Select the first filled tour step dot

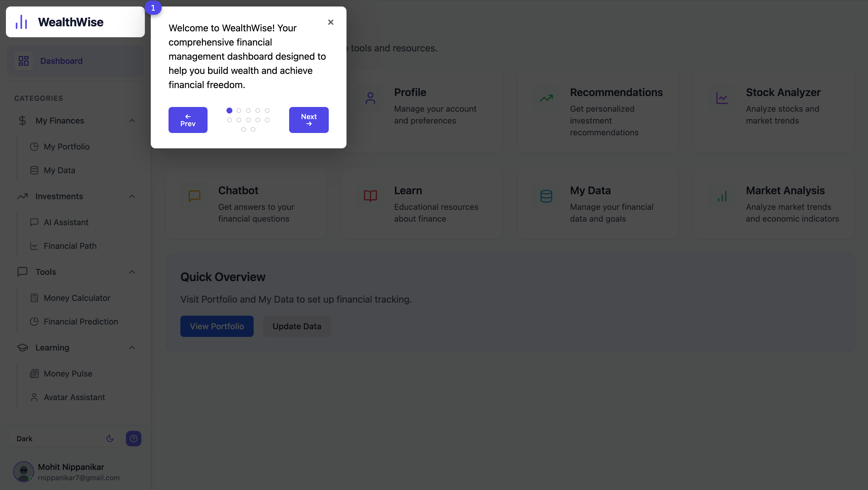(229, 111)
